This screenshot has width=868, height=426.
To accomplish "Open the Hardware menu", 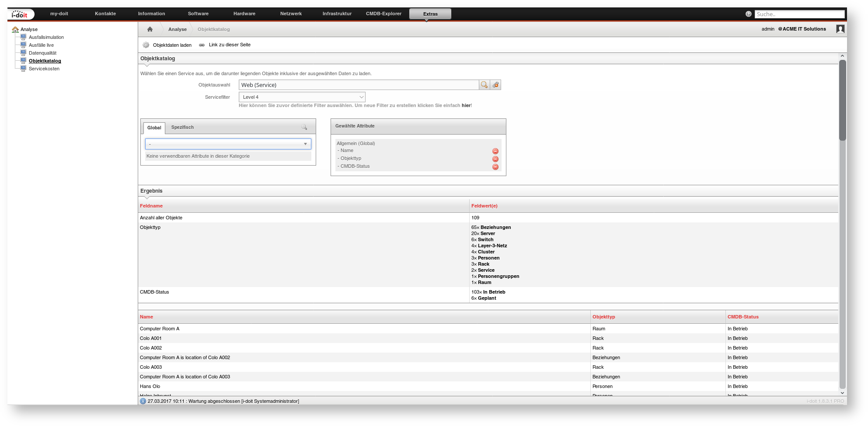I will pyautogui.click(x=244, y=14).
